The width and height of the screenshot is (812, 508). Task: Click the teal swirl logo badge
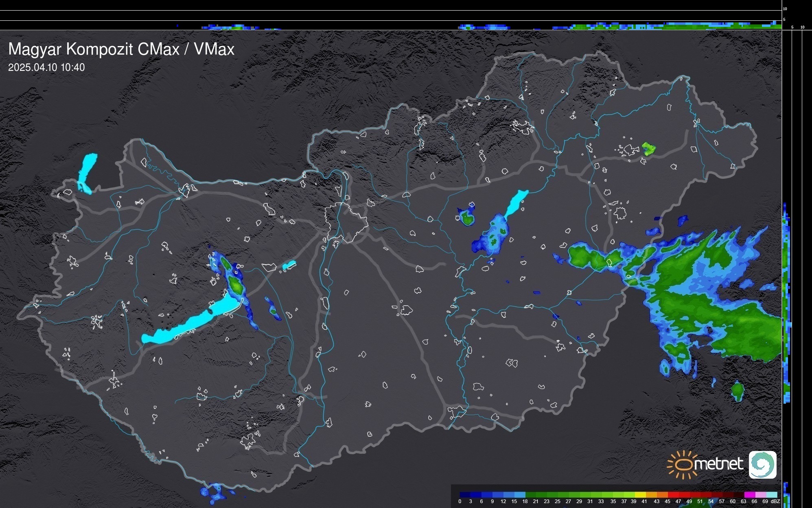click(x=762, y=464)
